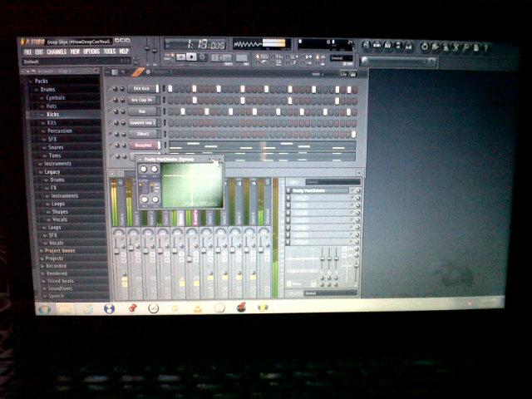Adjust bottom-right knob in Fruity PanOMatic window
The width and height of the screenshot is (532, 399).
coord(155,199)
